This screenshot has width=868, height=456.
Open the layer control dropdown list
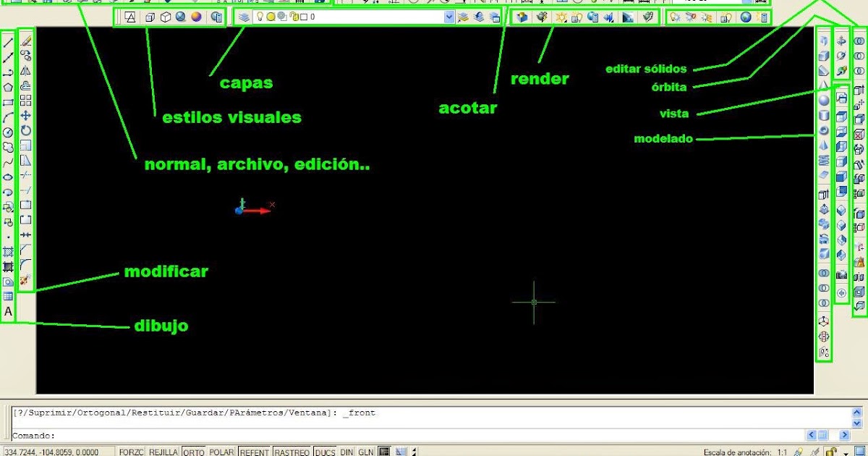click(x=448, y=17)
